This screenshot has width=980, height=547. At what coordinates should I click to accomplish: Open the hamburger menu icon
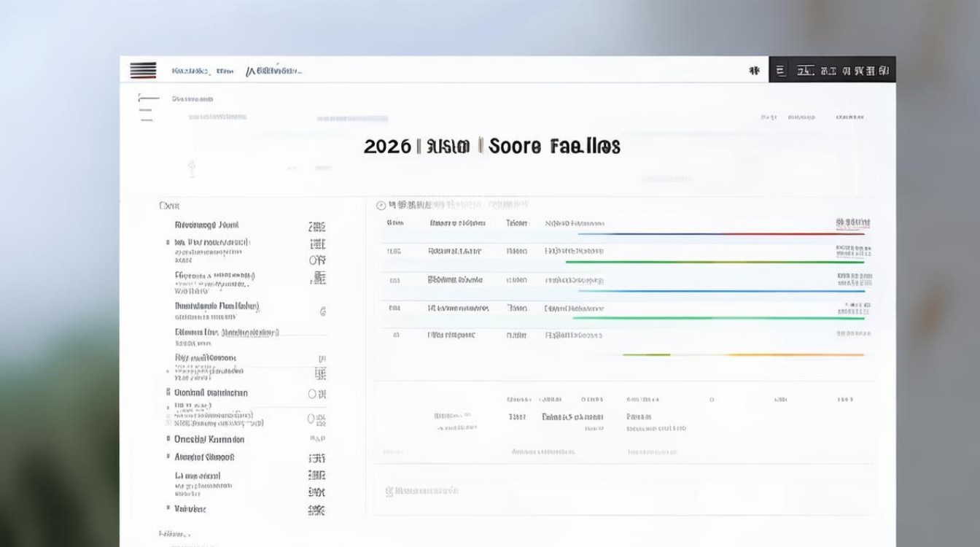click(143, 70)
